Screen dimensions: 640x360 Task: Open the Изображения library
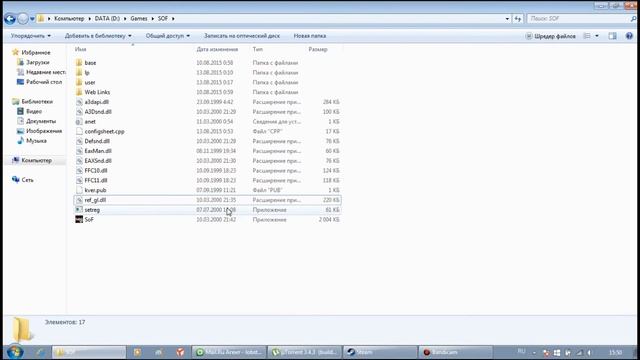point(44,131)
